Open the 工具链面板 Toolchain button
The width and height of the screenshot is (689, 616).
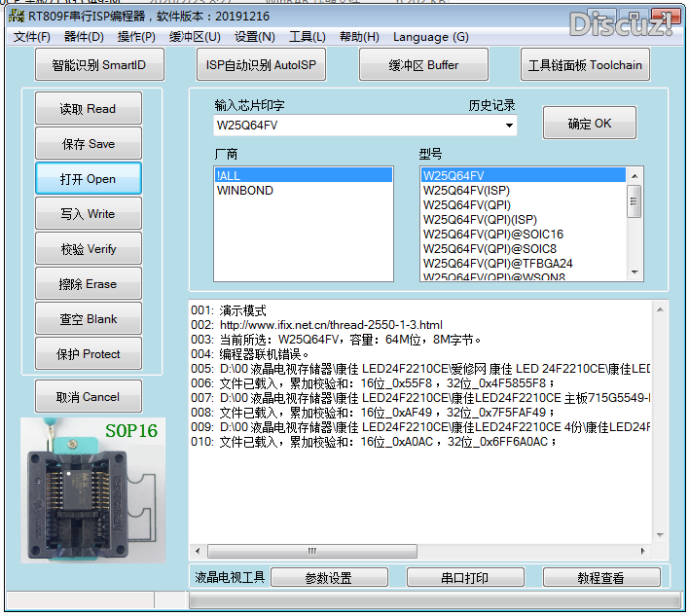[585, 65]
